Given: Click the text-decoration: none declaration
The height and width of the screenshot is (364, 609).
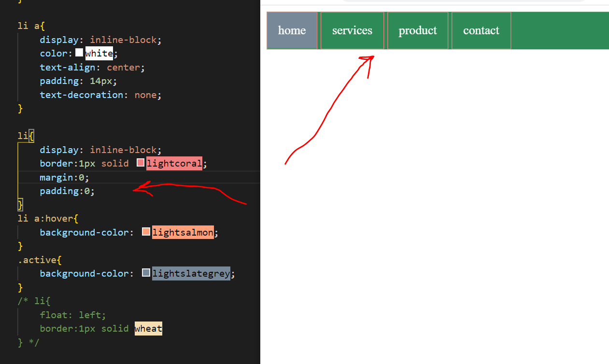Looking at the screenshot, I should [x=100, y=95].
